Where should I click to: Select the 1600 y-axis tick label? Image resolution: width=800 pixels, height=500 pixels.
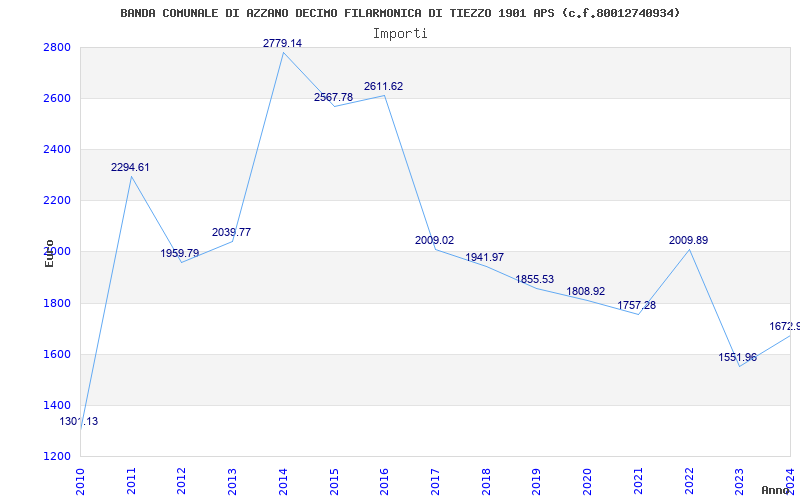[58, 355]
